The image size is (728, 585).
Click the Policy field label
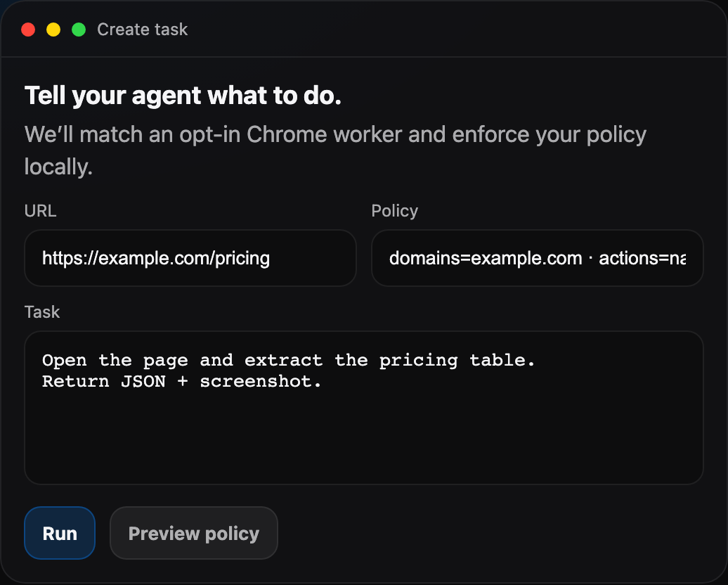394,210
